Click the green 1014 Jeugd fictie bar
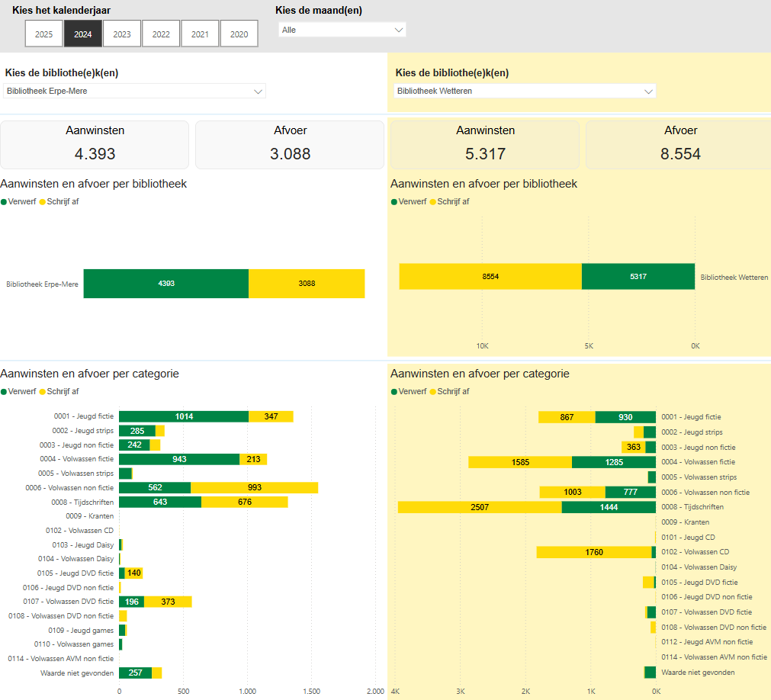The width and height of the screenshot is (771, 700). tap(183, 416)
